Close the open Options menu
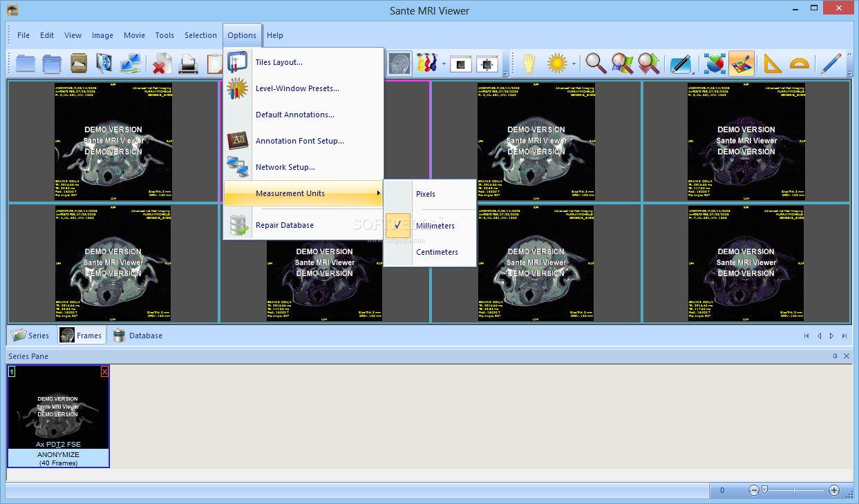This screenshot has width=859, height=504. pos(242,35)
